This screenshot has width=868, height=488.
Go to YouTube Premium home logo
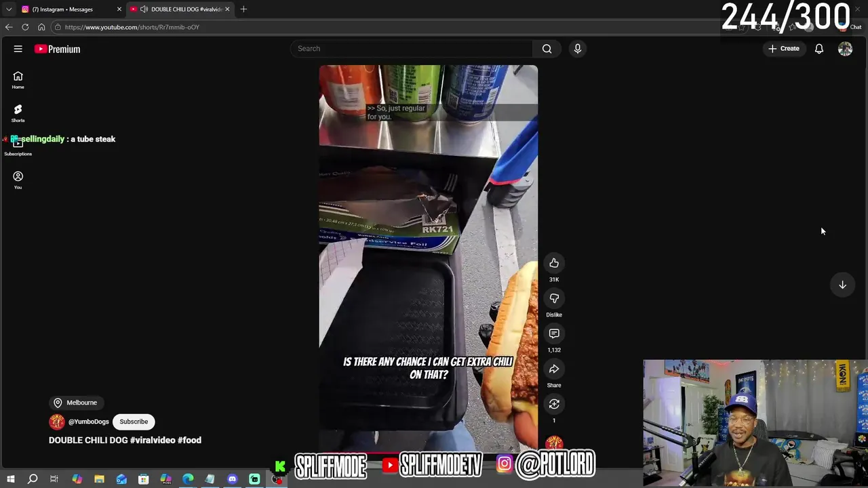57,49
